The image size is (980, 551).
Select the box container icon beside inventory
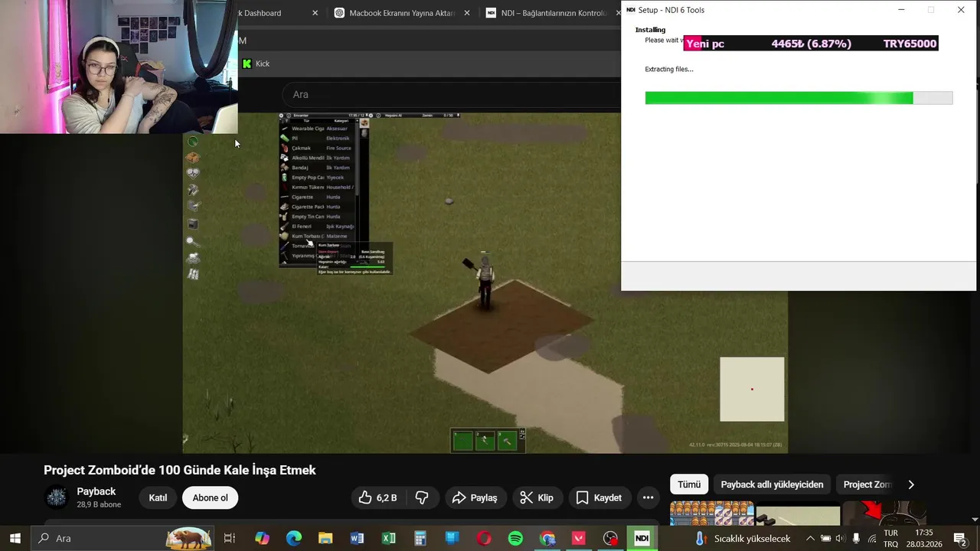click(364, 123)
